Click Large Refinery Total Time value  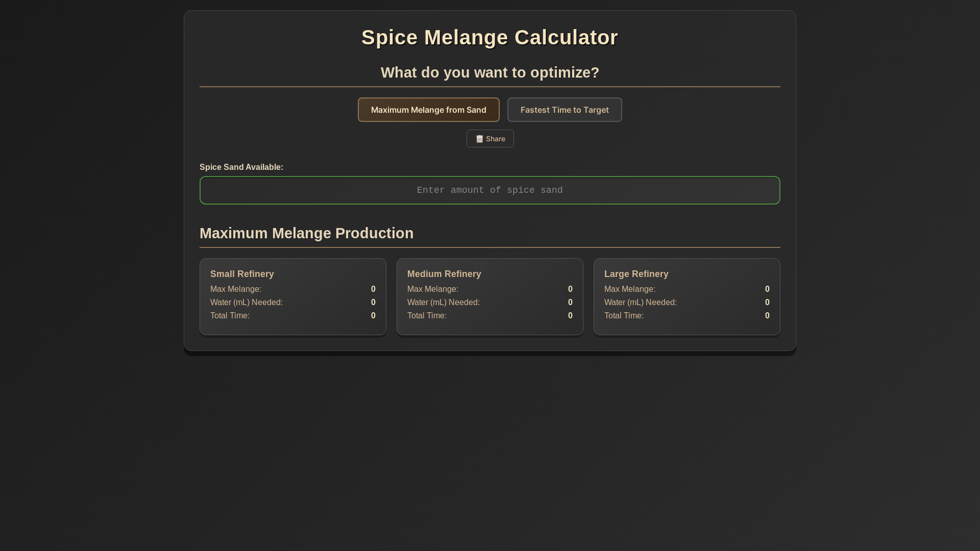[x=767, y=316]
